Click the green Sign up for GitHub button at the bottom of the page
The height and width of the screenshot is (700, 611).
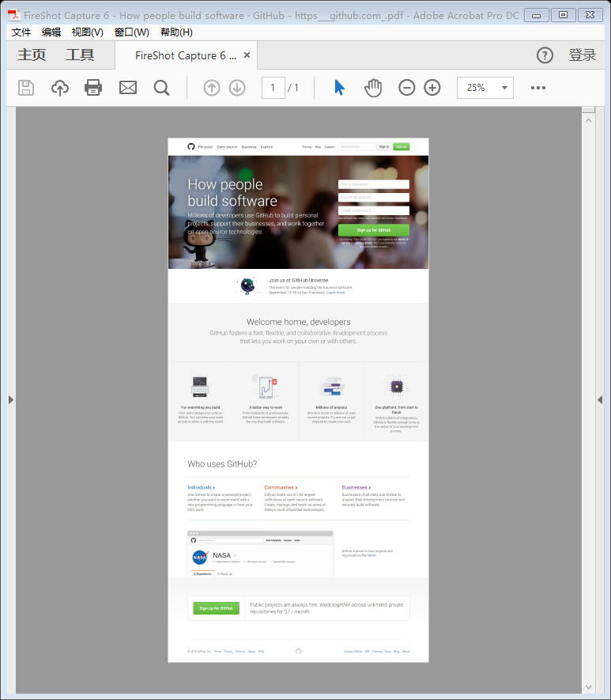click(216, 608)
